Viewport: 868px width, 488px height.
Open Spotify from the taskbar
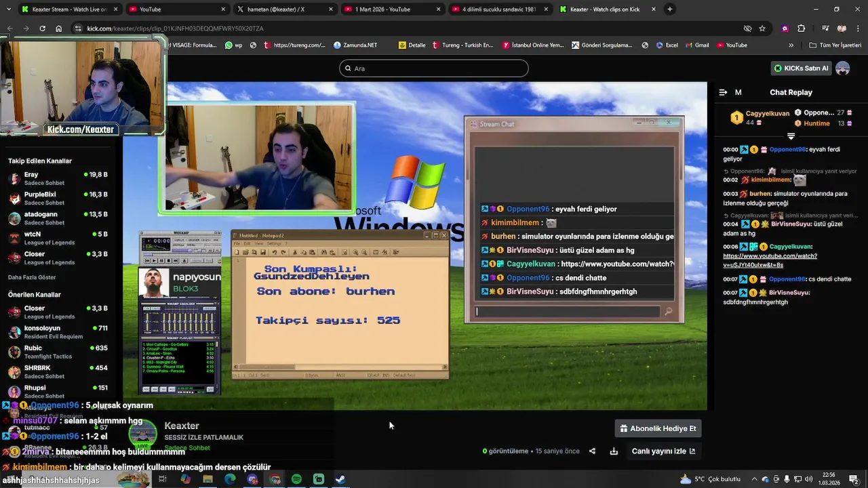tap(296, 479)
